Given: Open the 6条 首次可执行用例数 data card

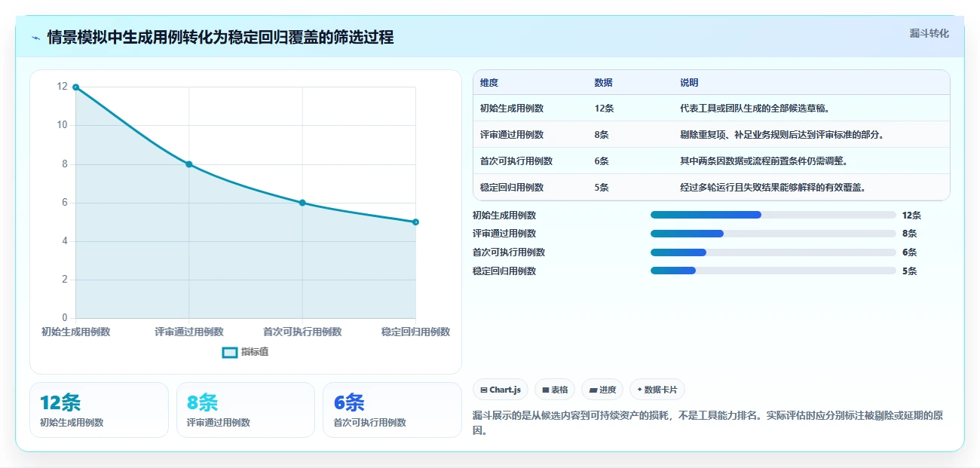Looking at the screenshot, I should pos(392,410).
